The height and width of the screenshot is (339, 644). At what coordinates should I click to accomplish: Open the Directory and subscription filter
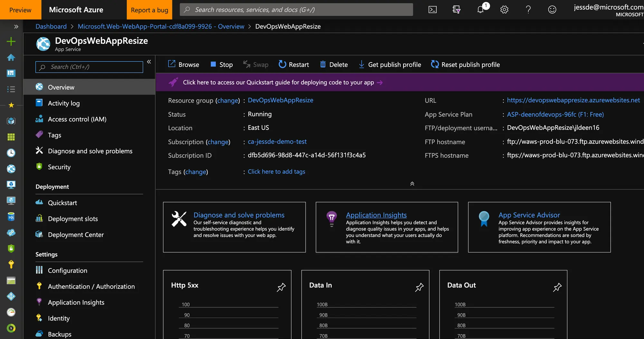tap(456, 10)
